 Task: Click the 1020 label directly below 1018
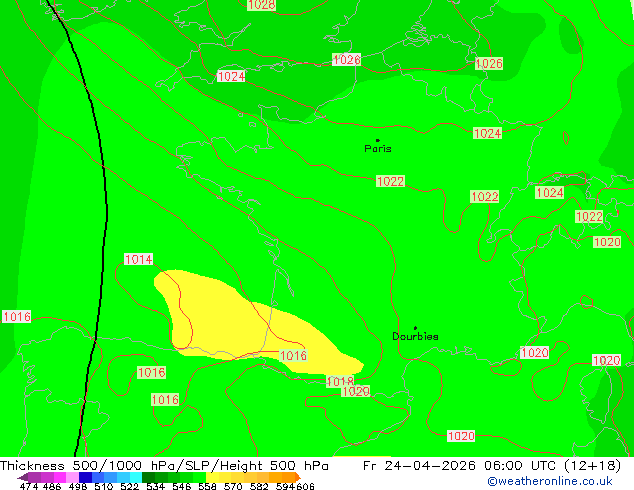pyautogui.click(x=356, y=391)
